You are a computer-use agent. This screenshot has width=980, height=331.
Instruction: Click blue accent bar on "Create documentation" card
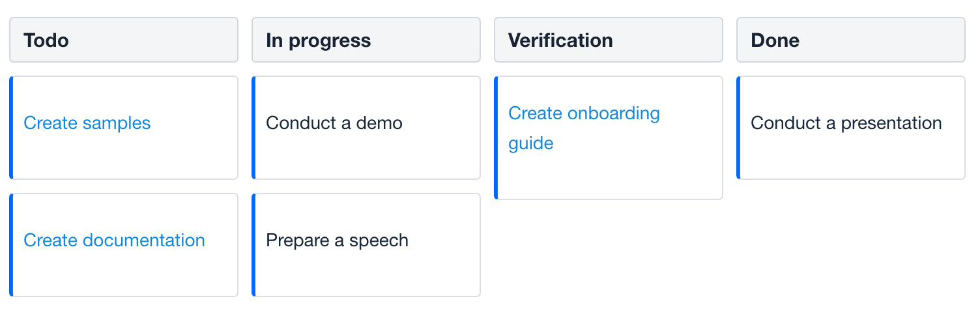click(11, 245)
